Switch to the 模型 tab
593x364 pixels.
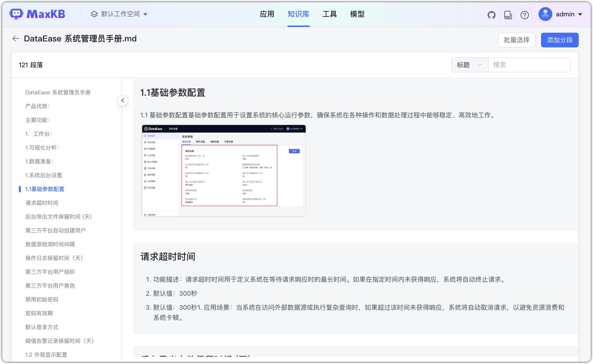click(357, 14)
